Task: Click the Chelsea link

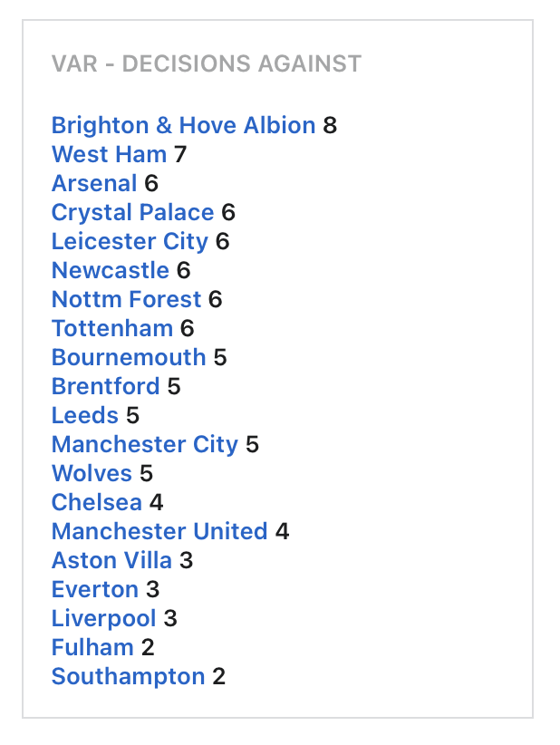Action: pos(97,503)
